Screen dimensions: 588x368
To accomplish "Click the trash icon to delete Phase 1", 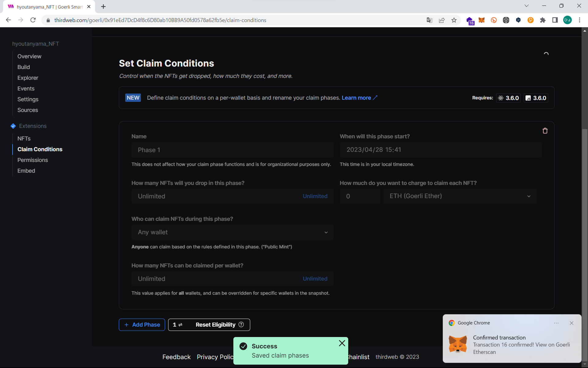I will click(545, 131).
